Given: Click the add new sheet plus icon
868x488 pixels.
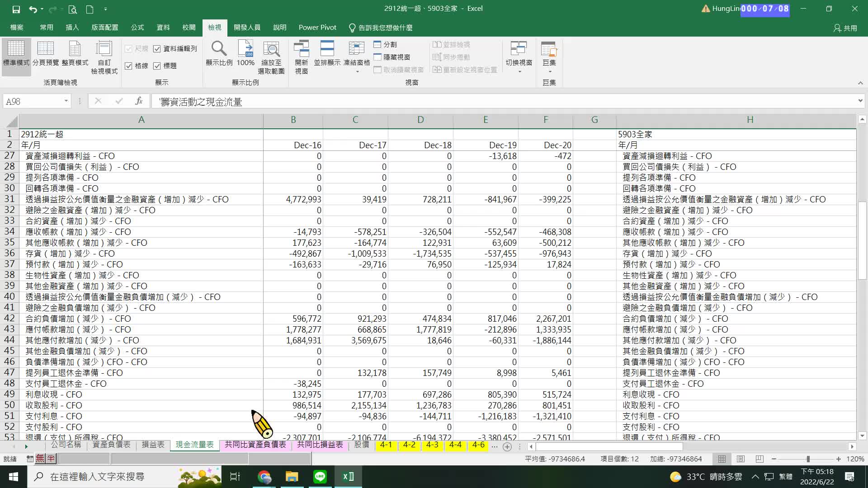Looking at the screenshot, I should 507,446.
